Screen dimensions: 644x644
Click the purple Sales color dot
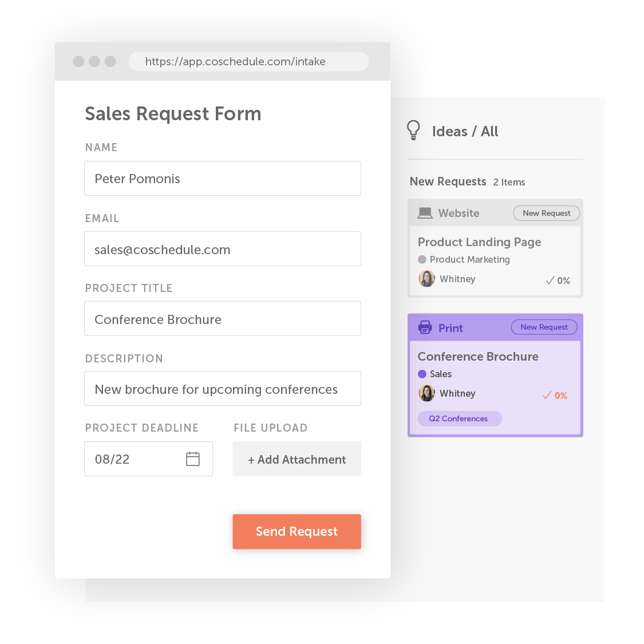[x=422, y=374]
